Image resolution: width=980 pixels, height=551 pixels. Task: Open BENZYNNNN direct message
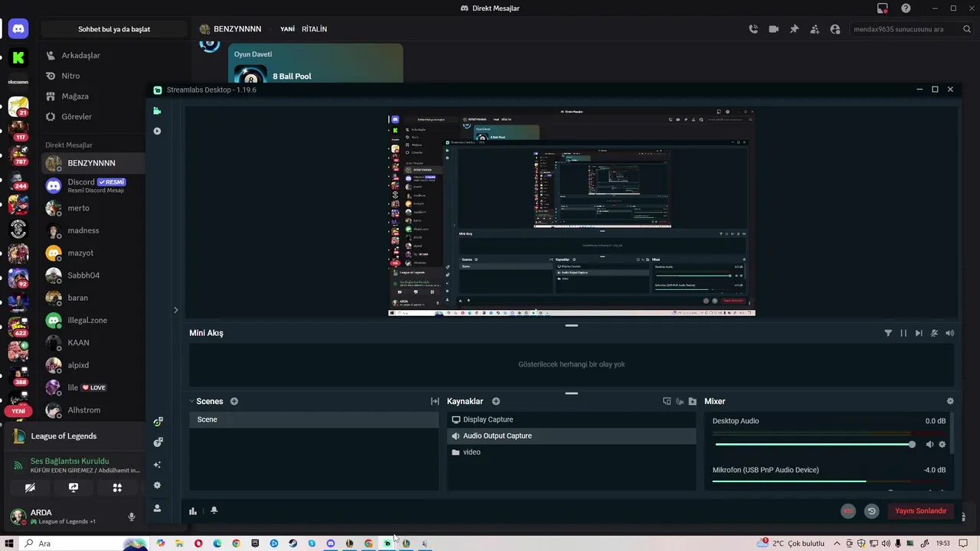coord(93,163)
